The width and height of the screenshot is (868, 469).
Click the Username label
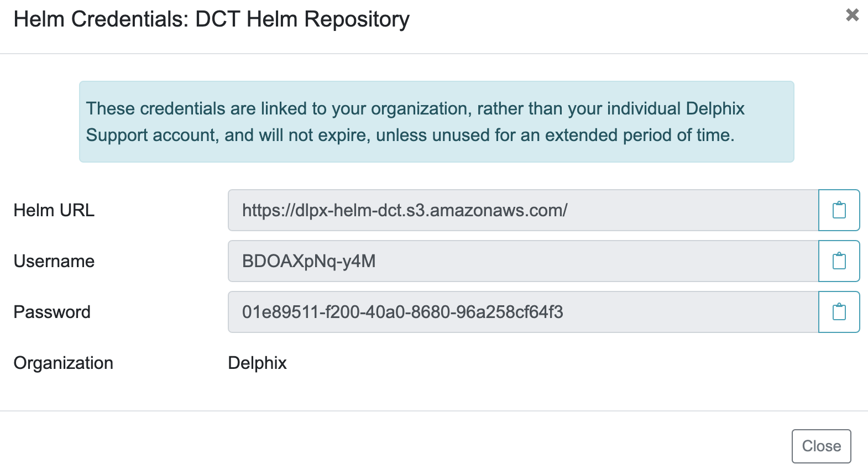54,261
